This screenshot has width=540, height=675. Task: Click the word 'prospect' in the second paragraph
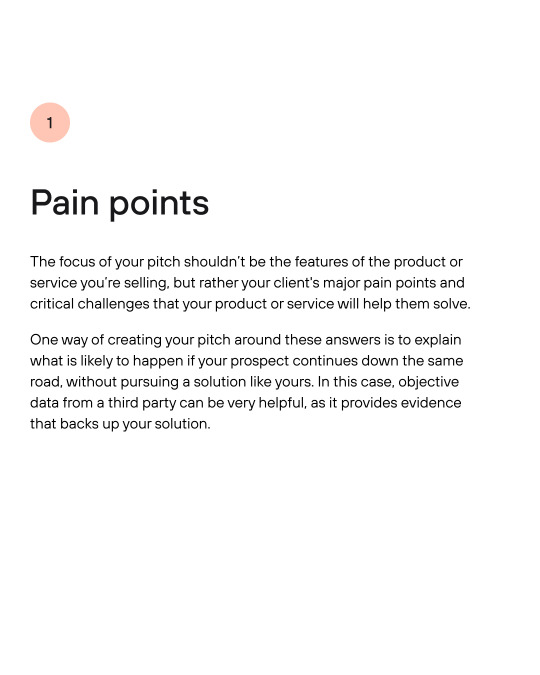(x=260, y=362)
